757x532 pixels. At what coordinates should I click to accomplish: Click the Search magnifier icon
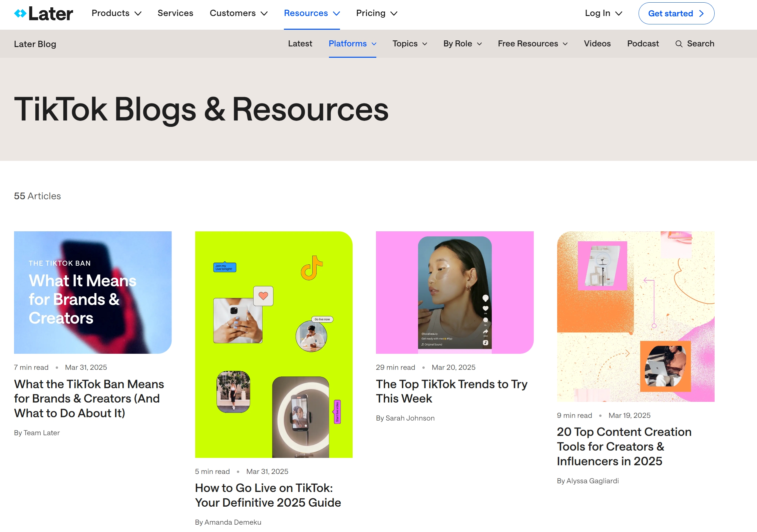pos(679,44)
